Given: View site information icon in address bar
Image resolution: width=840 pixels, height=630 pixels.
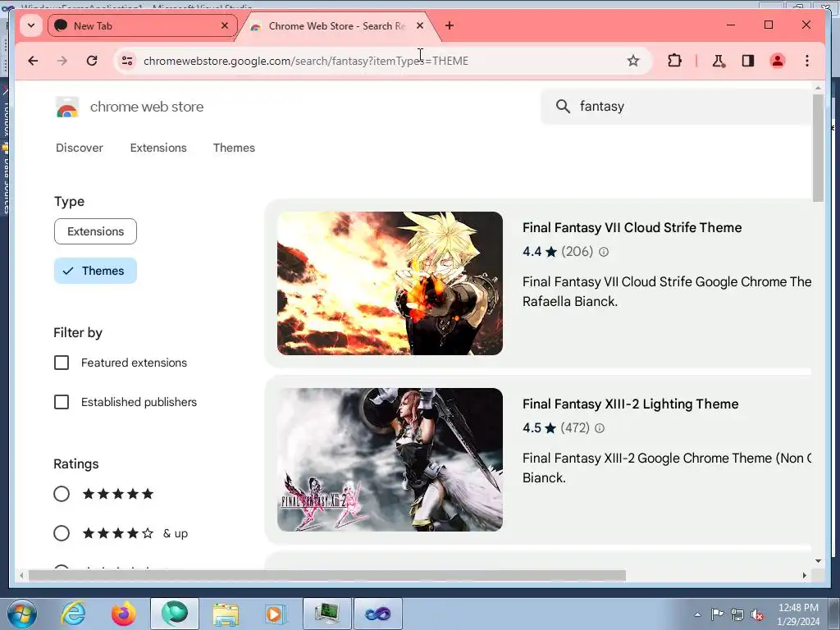Looking at the screenshot, I should click(x=127, y=61).
